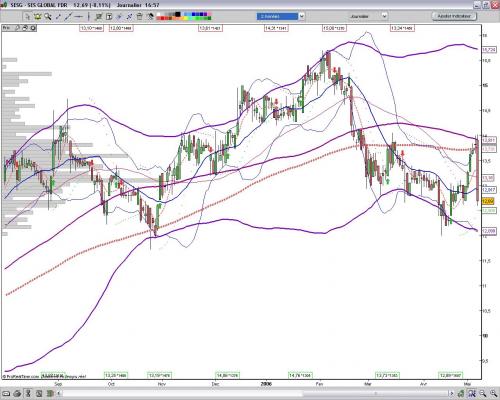
Task: Choose the text box annotation tool
Action: (x=109, y=16)
